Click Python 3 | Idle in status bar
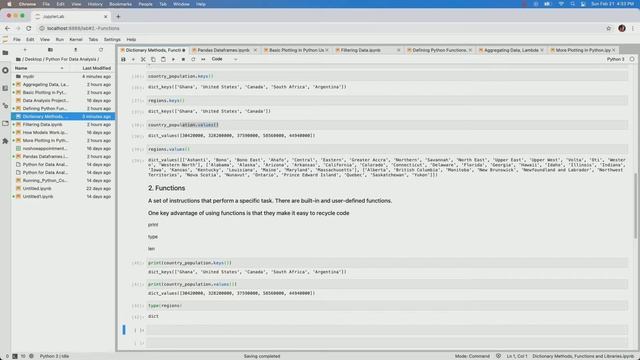This screenshot has width=640, height=360. click(54, 356)
